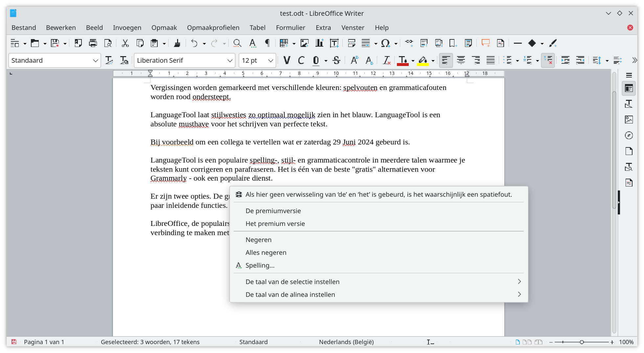This screenshot has height=353, width=644.
Task: Click the Print icon
Action: [93, 43]
